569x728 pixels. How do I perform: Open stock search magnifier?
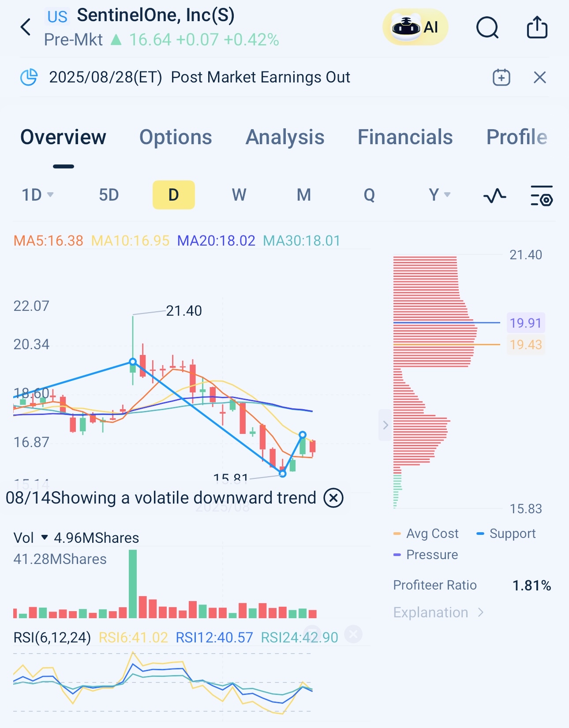[x=487, y=28]
